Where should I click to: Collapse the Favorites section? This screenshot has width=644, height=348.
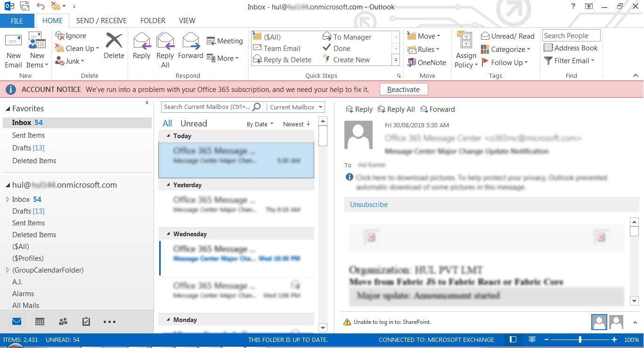tap(8, 109)
